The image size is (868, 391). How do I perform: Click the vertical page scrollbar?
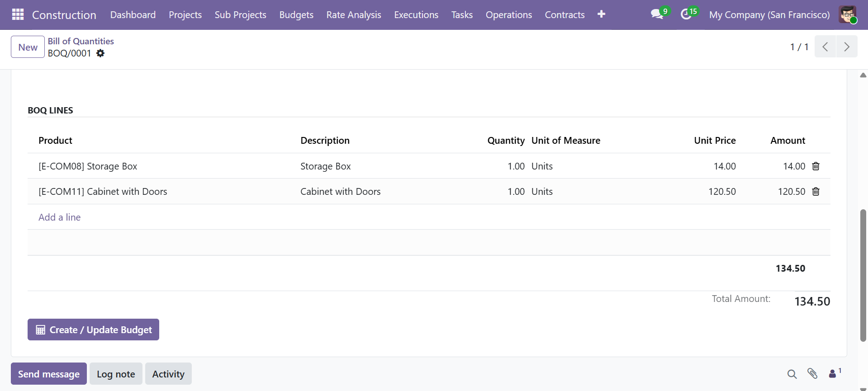(863, 275)
